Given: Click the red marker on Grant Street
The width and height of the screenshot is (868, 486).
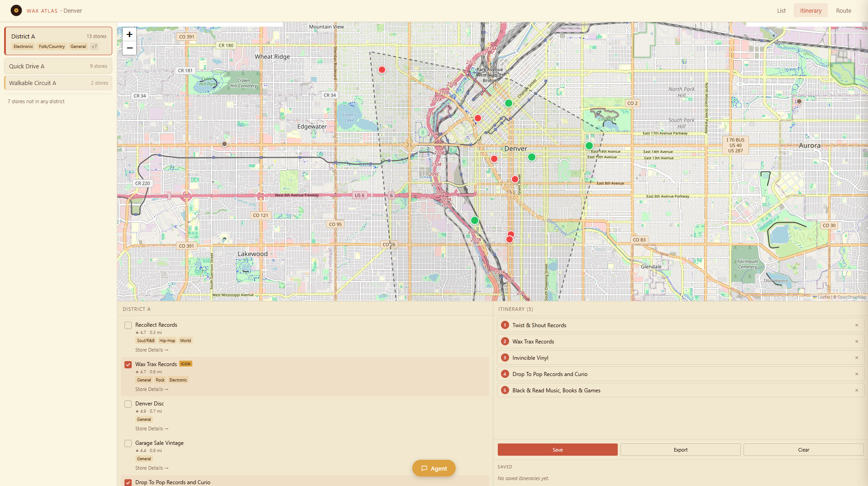Looking at the screenshot, I should click(515, 179).
